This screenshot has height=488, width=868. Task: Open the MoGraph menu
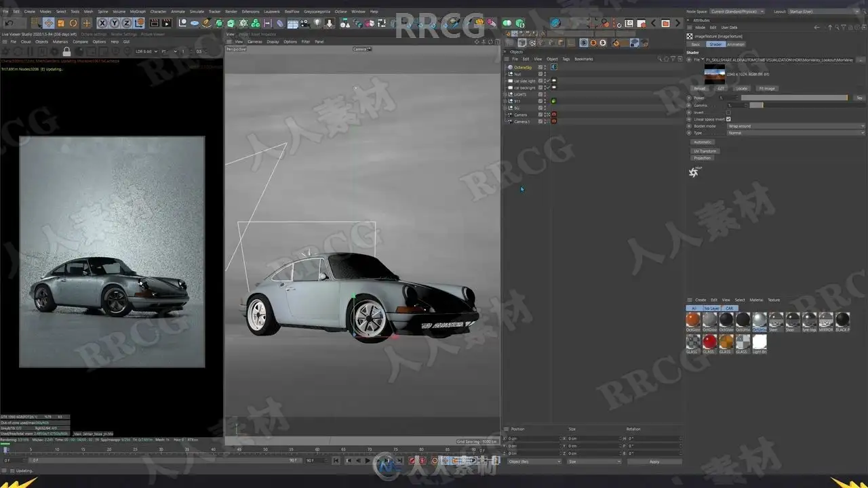[138, 12]
